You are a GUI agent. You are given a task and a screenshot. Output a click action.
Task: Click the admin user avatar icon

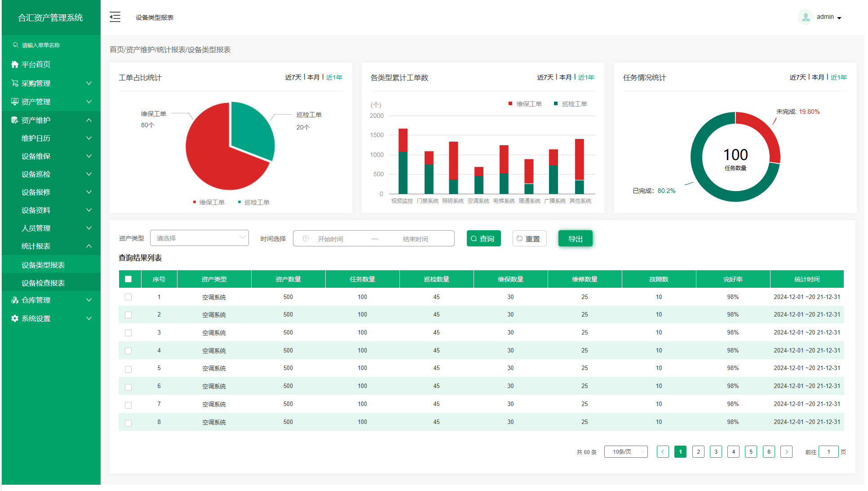tap(806, 17)
